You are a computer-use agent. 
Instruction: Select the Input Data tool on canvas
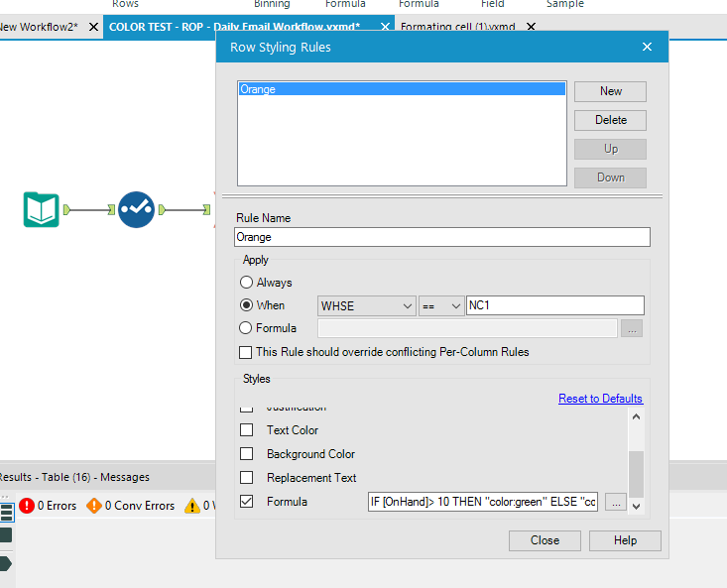pyautogui.click(x=42, y=209)
